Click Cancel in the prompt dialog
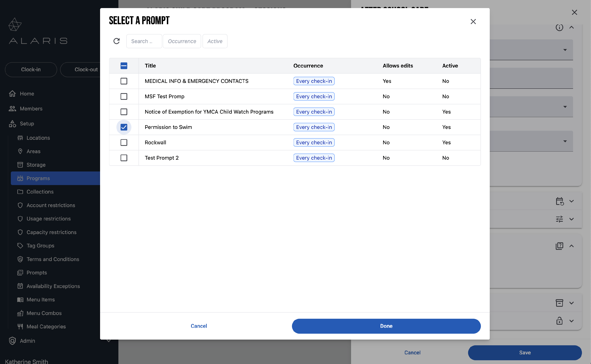This screenshot has width=591, height=364. pos(199,326)
